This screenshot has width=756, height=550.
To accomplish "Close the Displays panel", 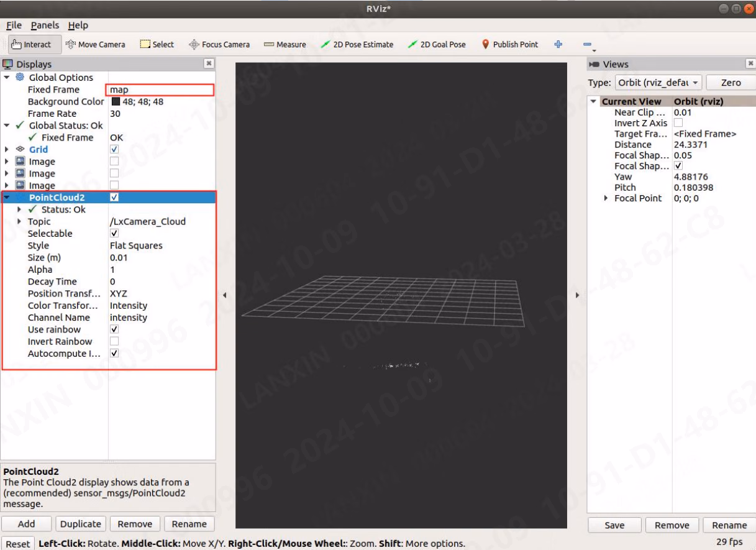I will tap(209, 63).
